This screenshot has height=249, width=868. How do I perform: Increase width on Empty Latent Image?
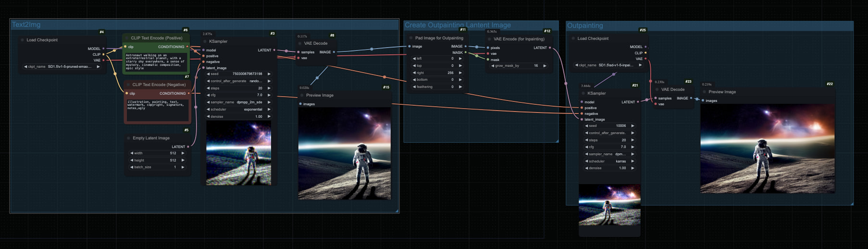183,153
